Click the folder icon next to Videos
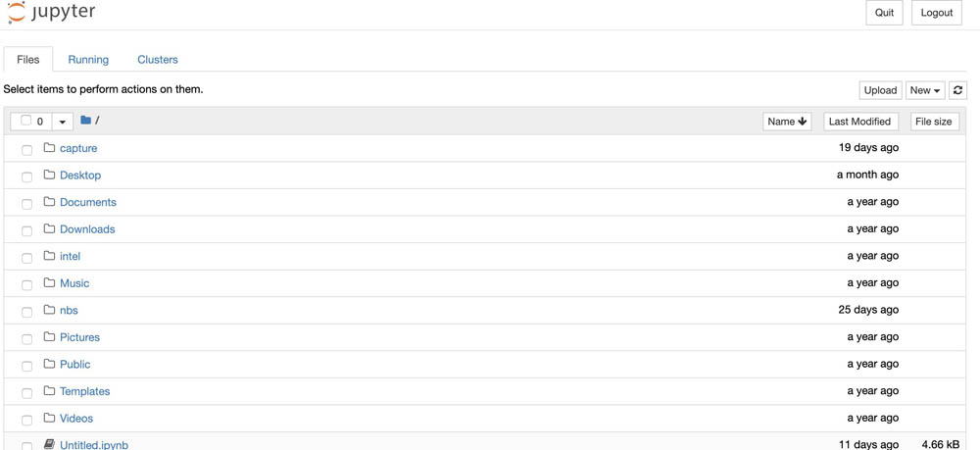 pyautogui.click(x=49, y=418)
